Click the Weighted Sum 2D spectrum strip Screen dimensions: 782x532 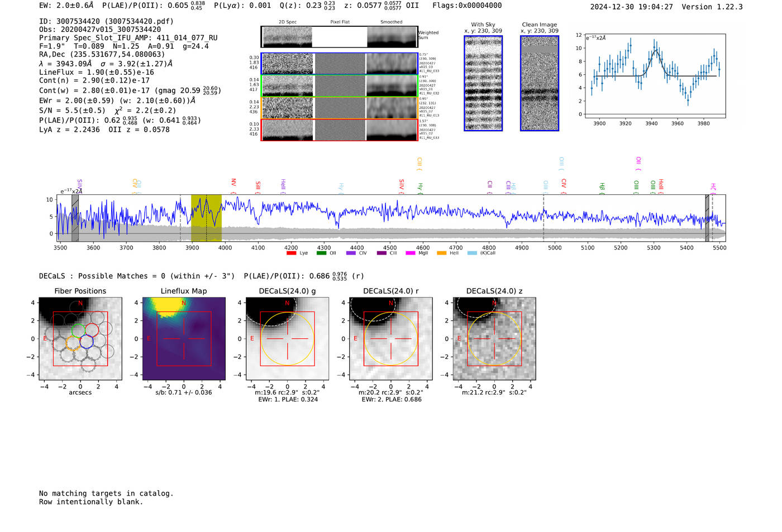point(340,37)
